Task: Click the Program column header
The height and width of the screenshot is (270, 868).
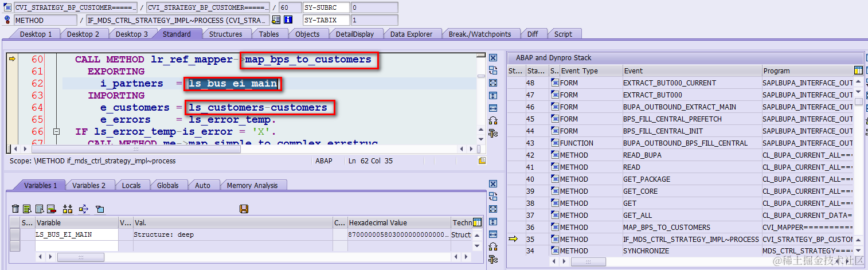Action: click(807, 71)
